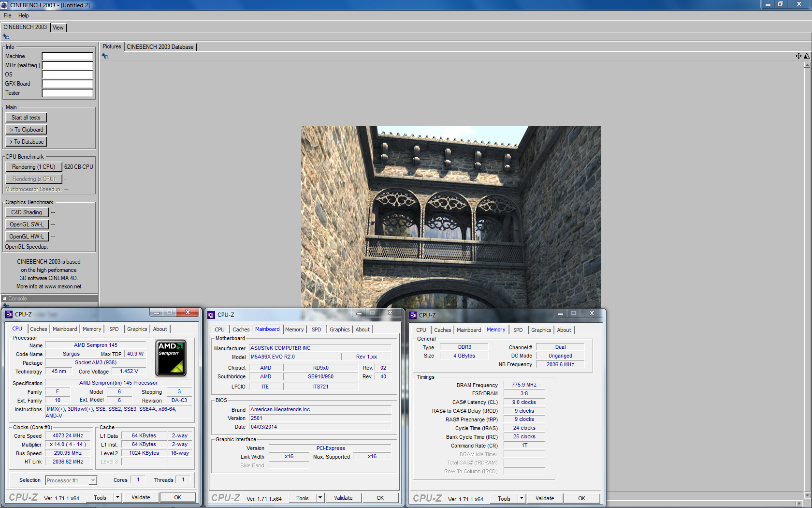Open Tools dropdown arrow in right CPU-Z window
This screenshot has height=508, width=812.
tap(521, 498)
